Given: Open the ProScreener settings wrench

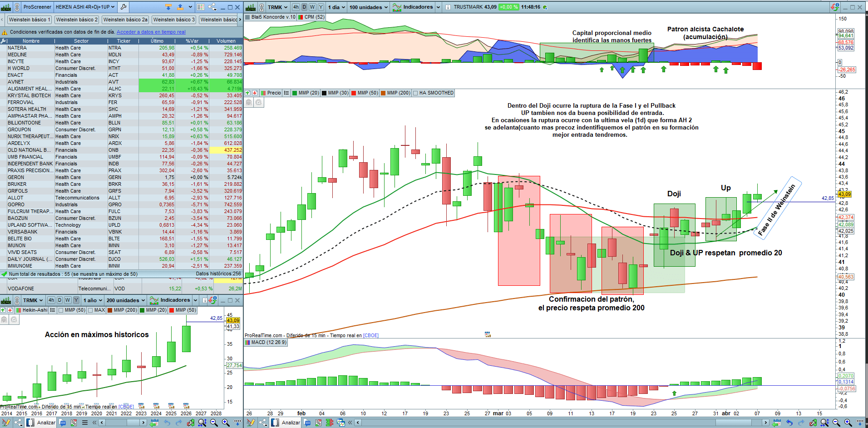Looking at the screenshot, I should 123,7.
